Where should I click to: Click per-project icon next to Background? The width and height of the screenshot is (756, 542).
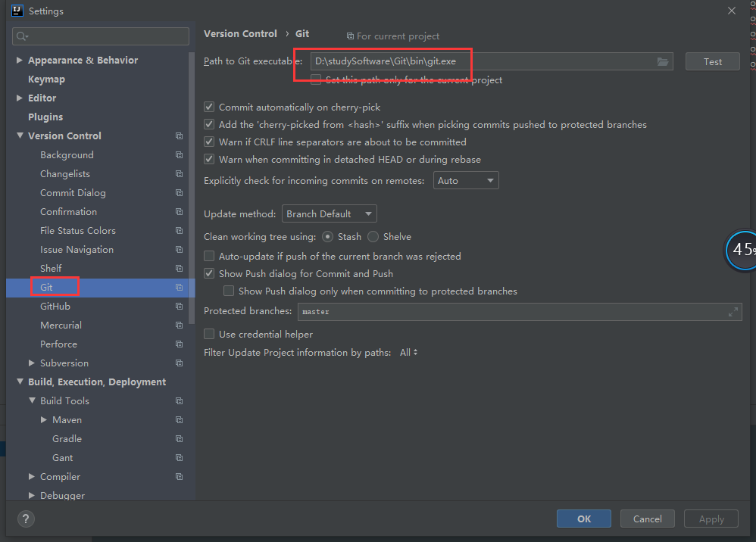click(179, 154)
